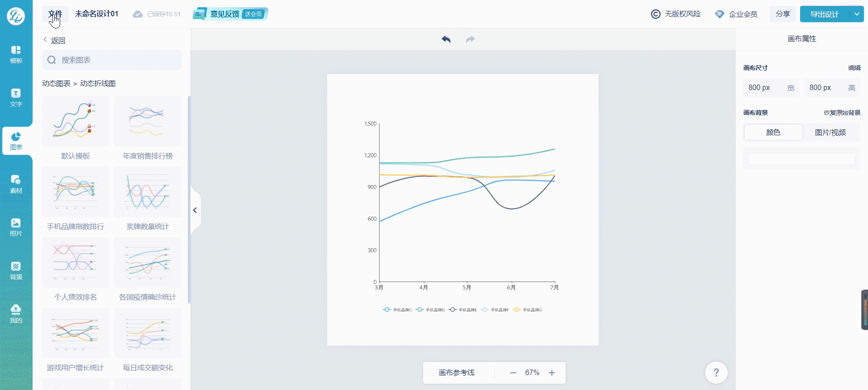The width and height of the screenshot is (868, 390).
Task: Click the cloud saved status icon
Action: coord(138,14)
